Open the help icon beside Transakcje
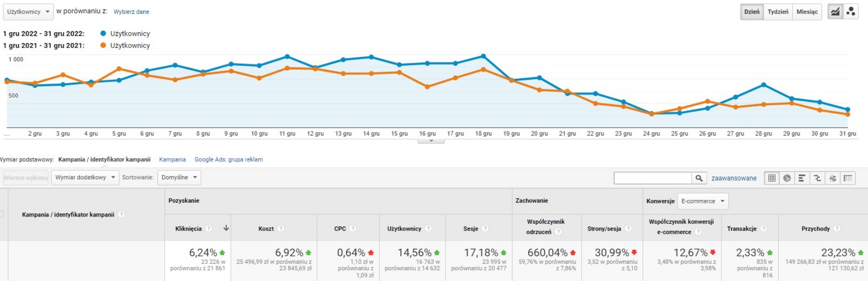The image size is (868, 281). coord(764,228)
